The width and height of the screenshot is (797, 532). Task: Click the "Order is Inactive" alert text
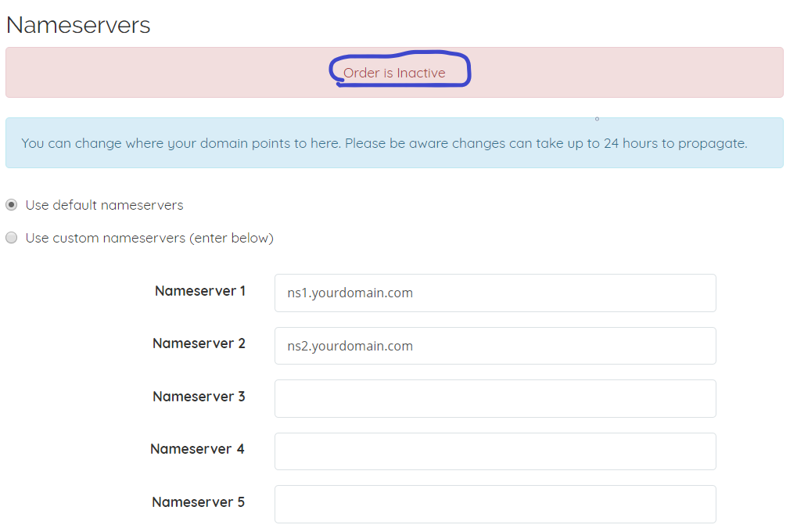(394, 73)
